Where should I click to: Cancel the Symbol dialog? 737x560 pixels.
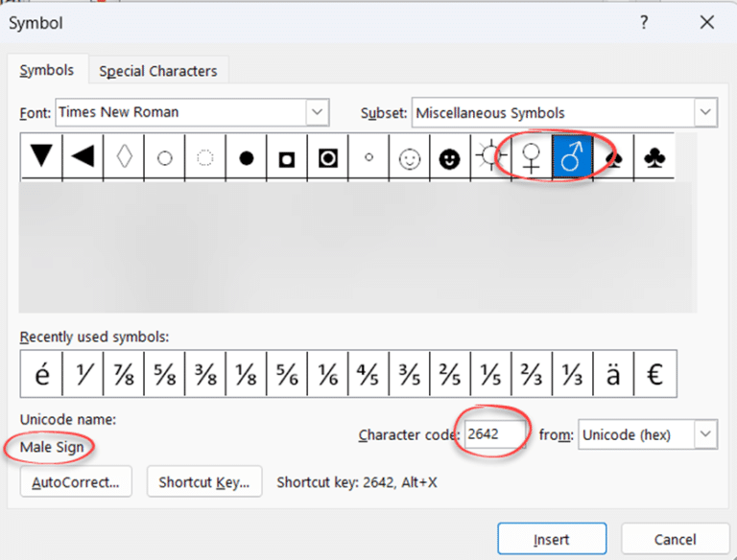[x=675, y=539]
